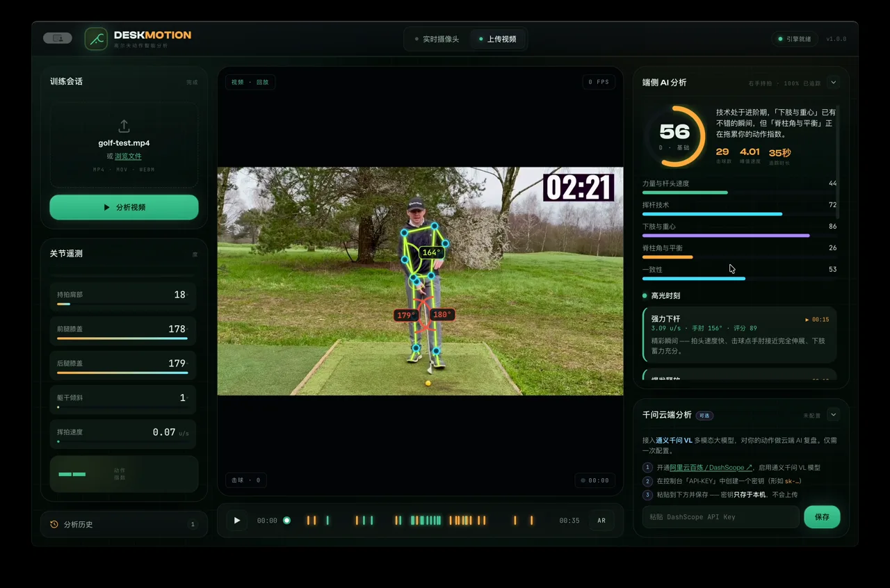The image size is (890, 588).
Task: Click the 179° knee angle label
Action: [405, 316]
